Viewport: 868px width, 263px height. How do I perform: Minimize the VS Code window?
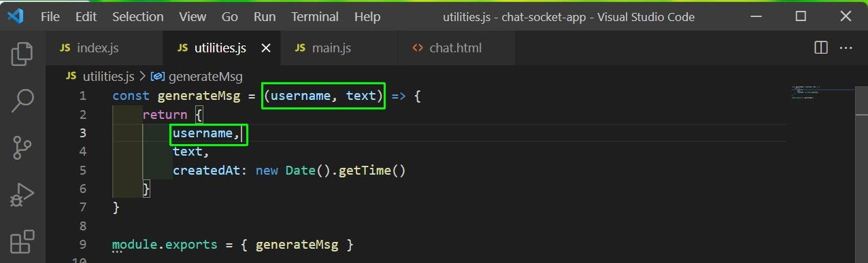(756, 16)
